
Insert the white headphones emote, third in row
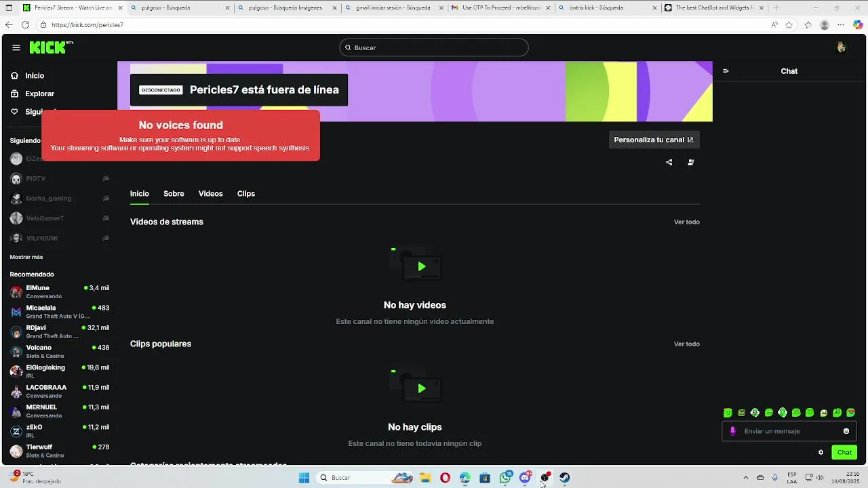[755, 413]
